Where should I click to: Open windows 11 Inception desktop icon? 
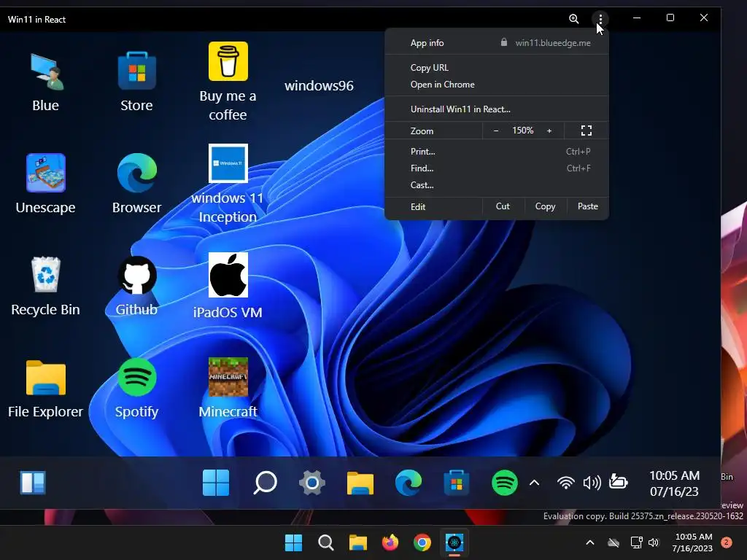228,184
